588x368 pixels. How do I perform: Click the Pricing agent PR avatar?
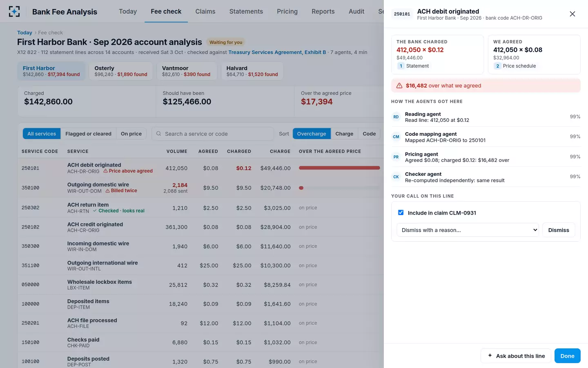click(396, 157)
